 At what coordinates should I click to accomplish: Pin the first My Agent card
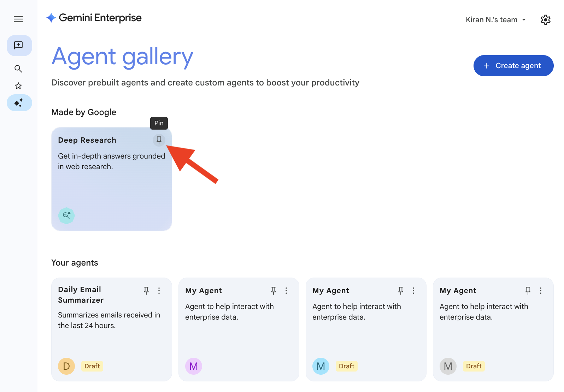pos(274,291)
